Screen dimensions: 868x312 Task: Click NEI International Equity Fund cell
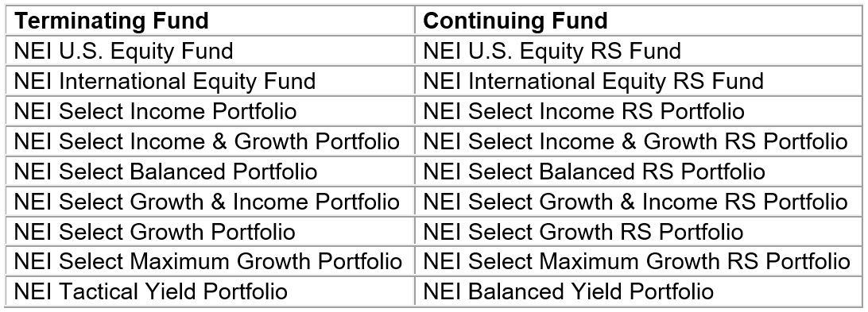210,81
